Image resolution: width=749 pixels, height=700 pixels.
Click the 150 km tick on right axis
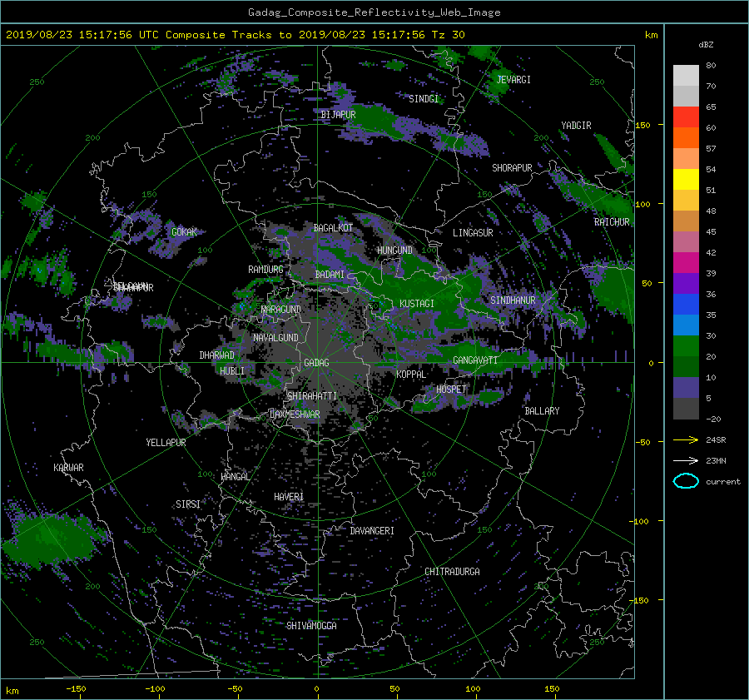[x=642, y=125]
